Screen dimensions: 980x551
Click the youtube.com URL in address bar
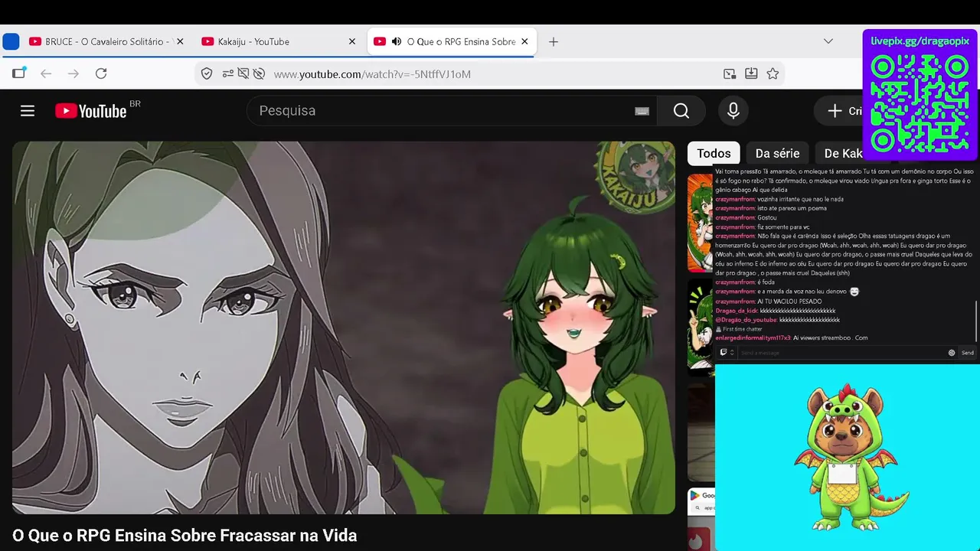click(x=372, y=74)
